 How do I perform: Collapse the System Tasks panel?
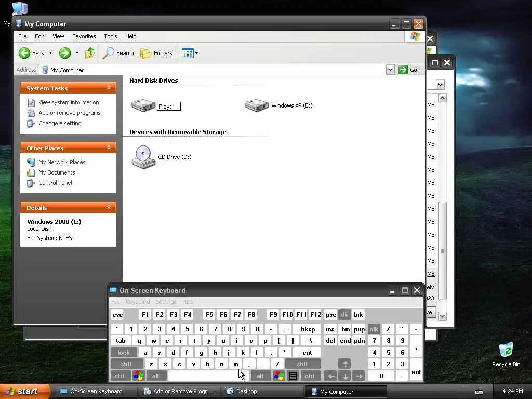point(109,88)
